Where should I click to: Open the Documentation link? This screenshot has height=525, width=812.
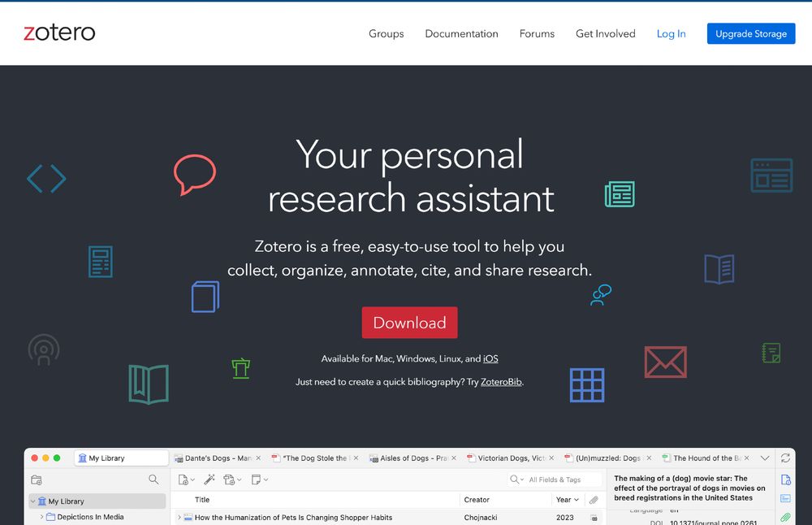coord(461,33)
